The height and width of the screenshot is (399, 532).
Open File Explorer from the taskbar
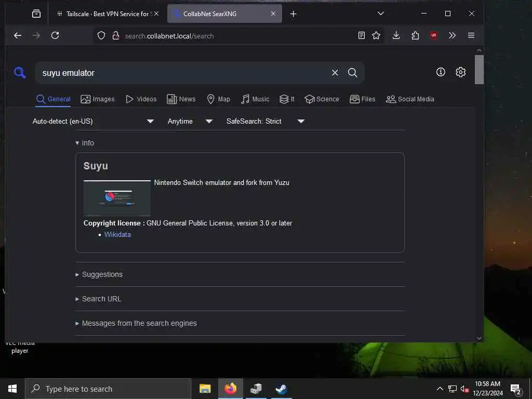point(205,389)
